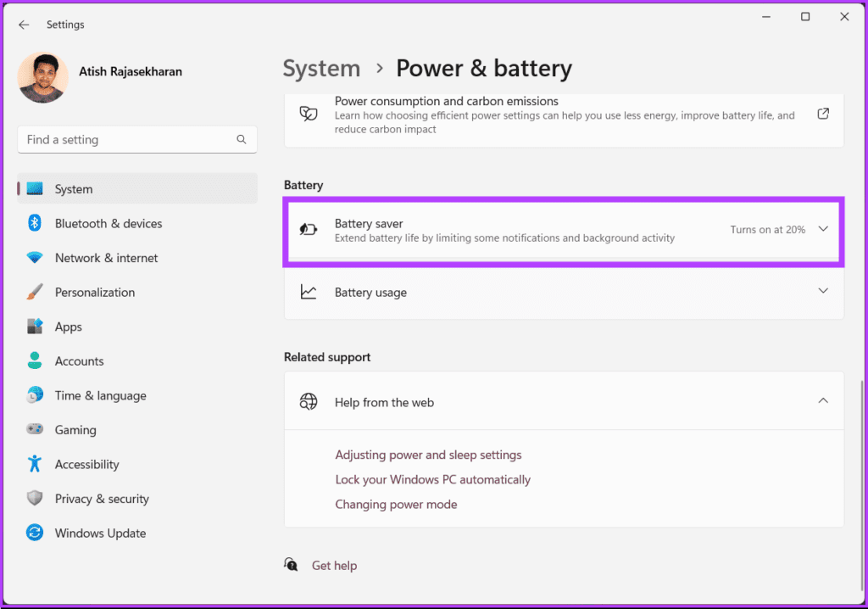Open Accounts settings
Screen dimensions: 868x609
(137, 360)
